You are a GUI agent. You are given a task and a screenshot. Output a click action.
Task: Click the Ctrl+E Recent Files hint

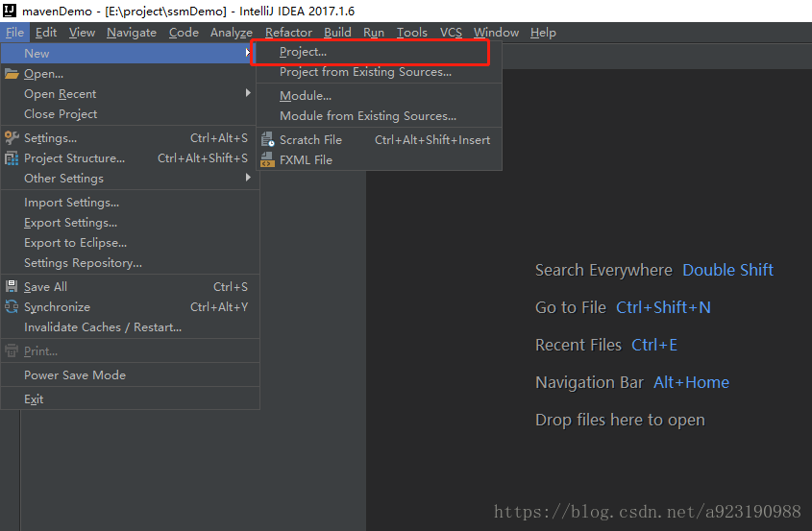point(654,345)
